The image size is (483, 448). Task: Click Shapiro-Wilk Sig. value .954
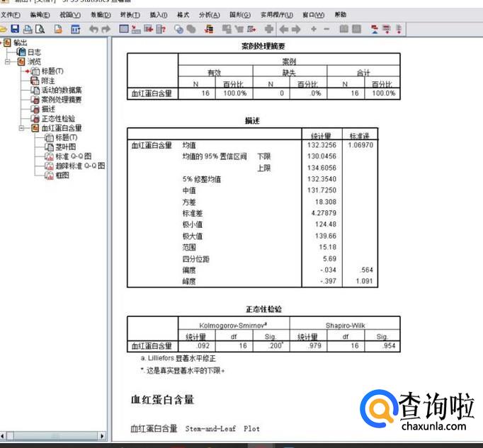[x=389, y=346]
